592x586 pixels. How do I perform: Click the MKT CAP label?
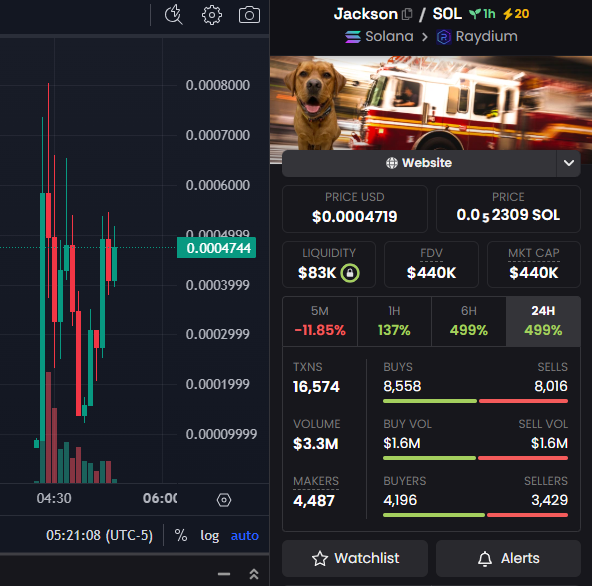point(533,253)
